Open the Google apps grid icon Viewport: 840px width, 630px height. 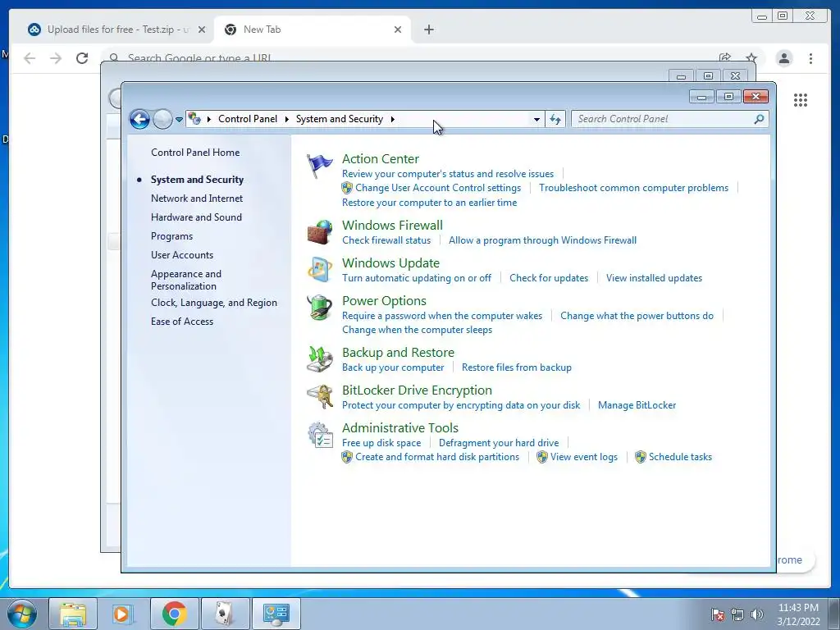(x=801, y=99)
